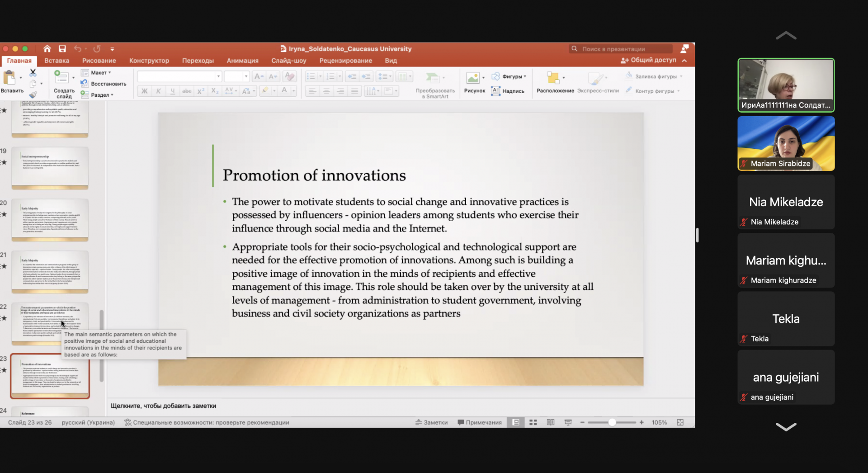Image resolution: width=868 pixels, height=473 pixels.
Task: Open the Рисование ribbon tab
Action: pos(99,61)
